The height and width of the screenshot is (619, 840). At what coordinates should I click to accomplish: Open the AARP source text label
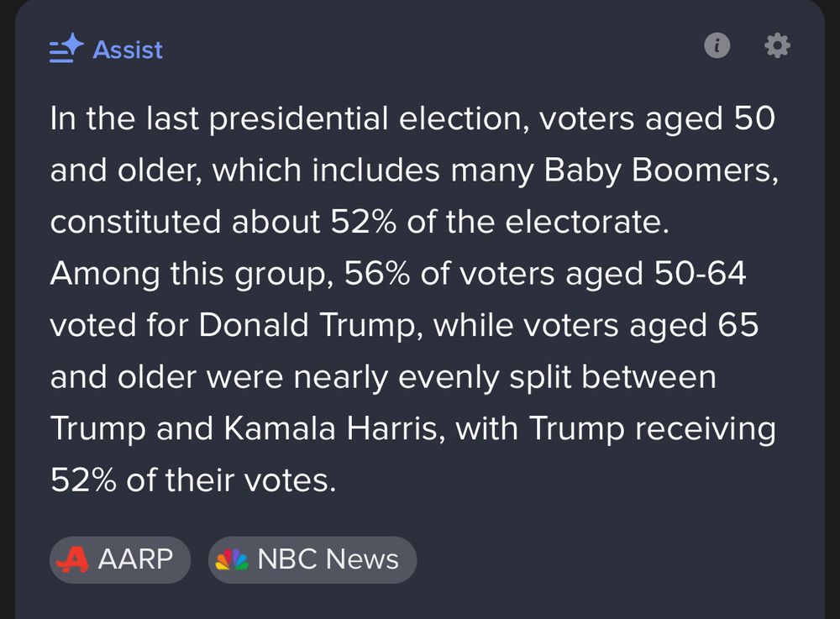click(135, 559)
